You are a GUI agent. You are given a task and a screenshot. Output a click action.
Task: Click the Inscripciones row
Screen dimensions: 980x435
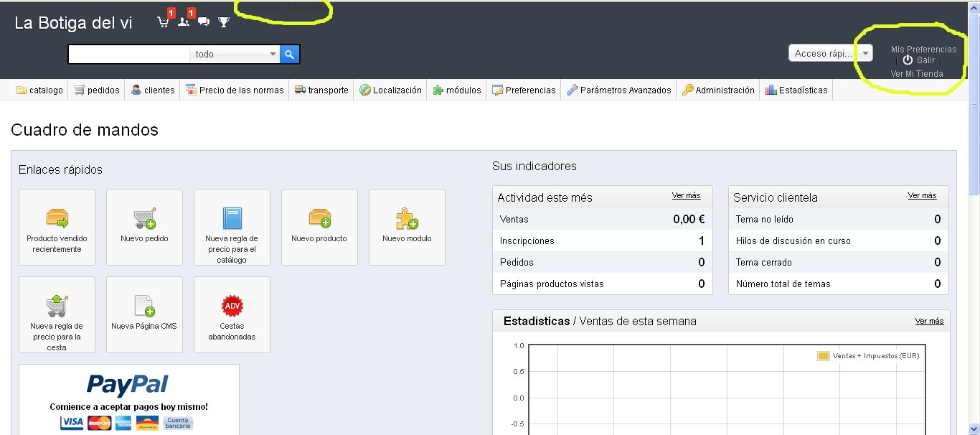[603, 240]
